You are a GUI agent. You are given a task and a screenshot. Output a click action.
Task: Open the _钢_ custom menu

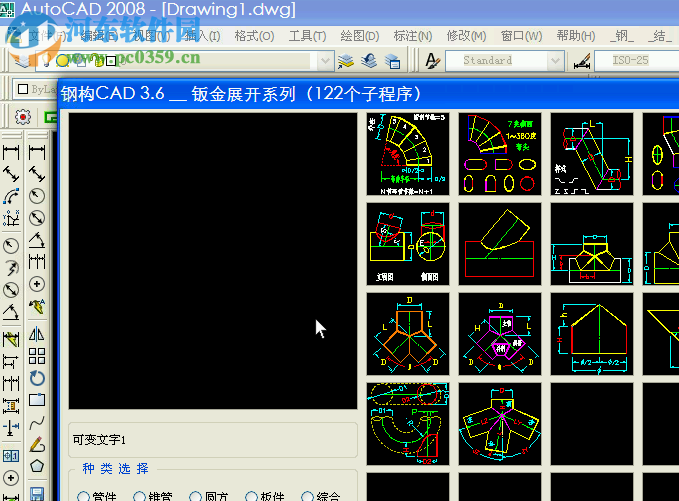tap(622, 36)
